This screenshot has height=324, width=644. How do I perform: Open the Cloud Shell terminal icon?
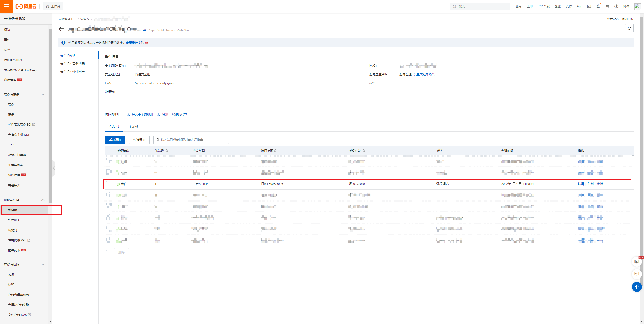click(589, 6)
